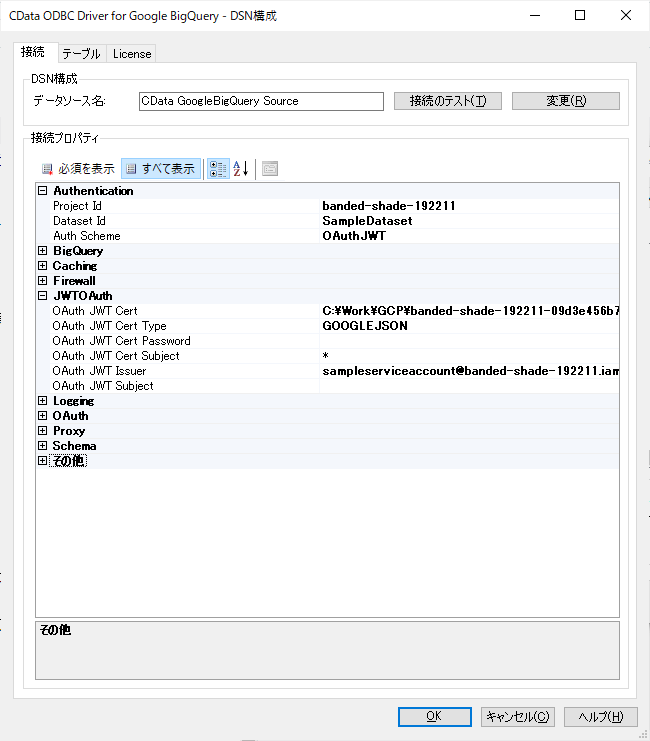Collapse the JWTOAuth section
The width and height of the screenshot is (650, 741).
[43, 295]
